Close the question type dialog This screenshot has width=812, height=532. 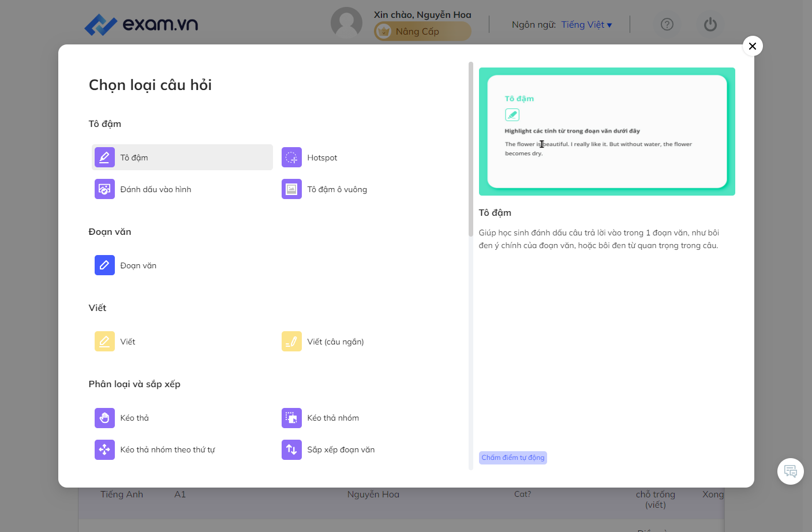pyautogui.click(x=753, y=46)
